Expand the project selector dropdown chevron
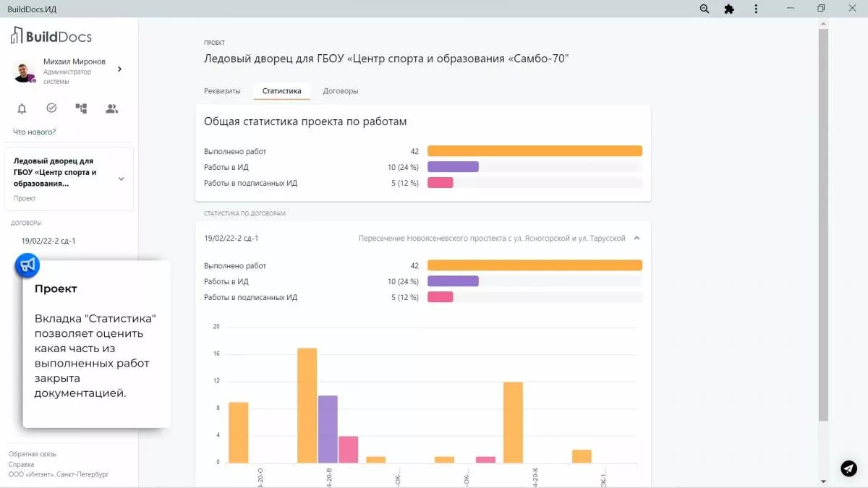Screen dimensions: 868x488 point(121,179)
